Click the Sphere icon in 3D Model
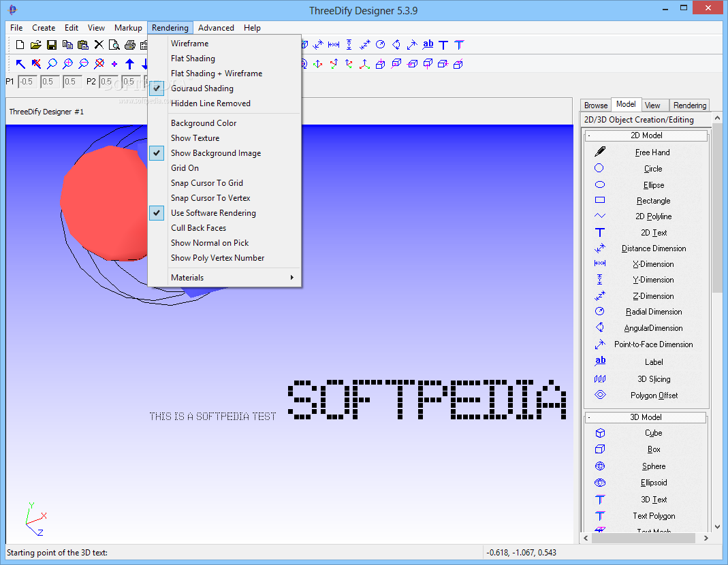This screenshot has height=565, width=728. (x=600, y=466)
